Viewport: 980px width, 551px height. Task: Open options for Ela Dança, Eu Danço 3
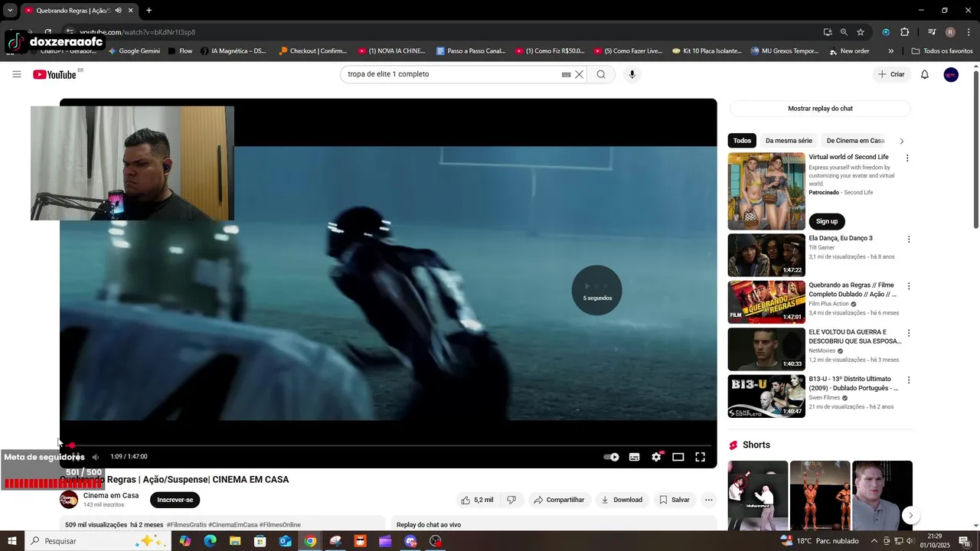[909, 240]
